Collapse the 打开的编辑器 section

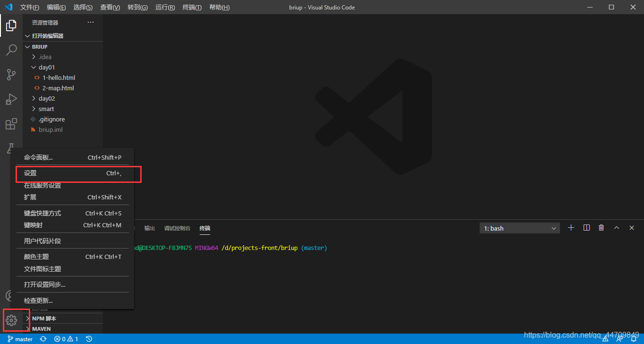[63, 36]
